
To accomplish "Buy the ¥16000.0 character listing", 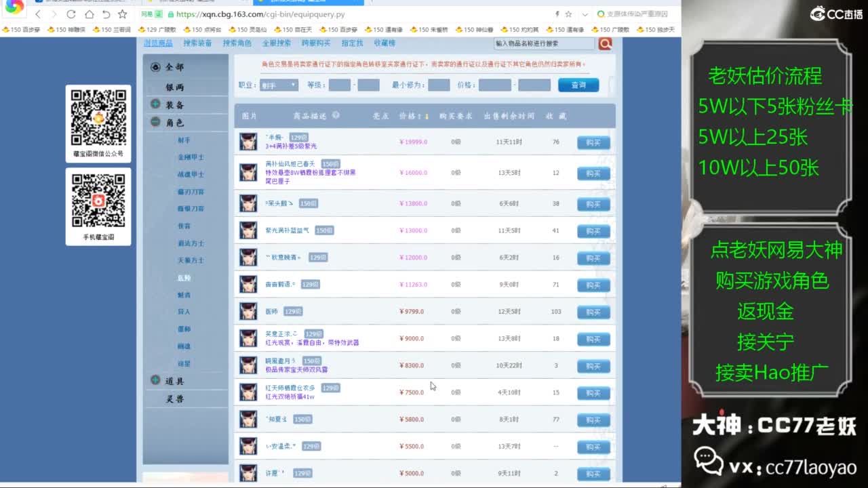I will click(x=593, y=174).
